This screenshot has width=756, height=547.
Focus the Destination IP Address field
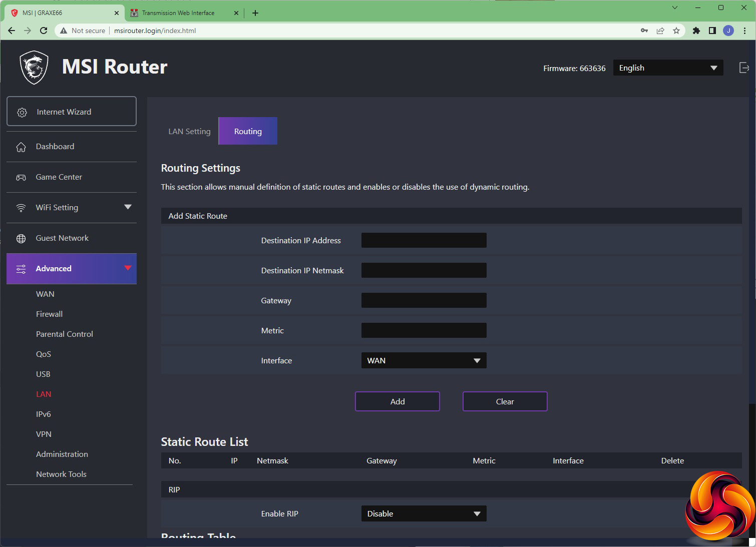[424, 240]
